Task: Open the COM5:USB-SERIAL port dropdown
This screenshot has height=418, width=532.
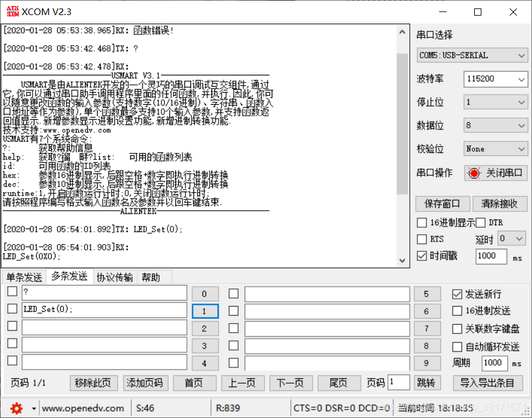Action: pyautogui.click(x=472, y=55)
